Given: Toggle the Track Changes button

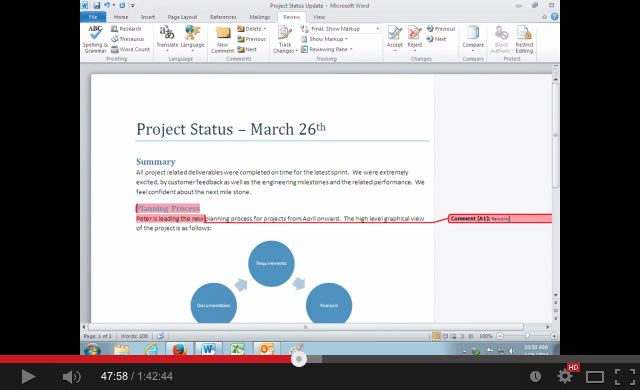Looking at the screenshot, I should click(x=284, y=40).
